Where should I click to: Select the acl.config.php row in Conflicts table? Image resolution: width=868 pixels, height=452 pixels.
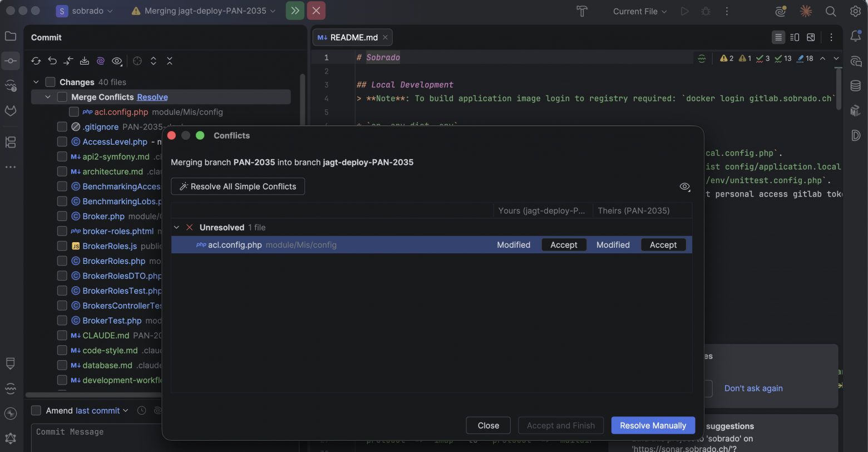click(x=431, y=245)
